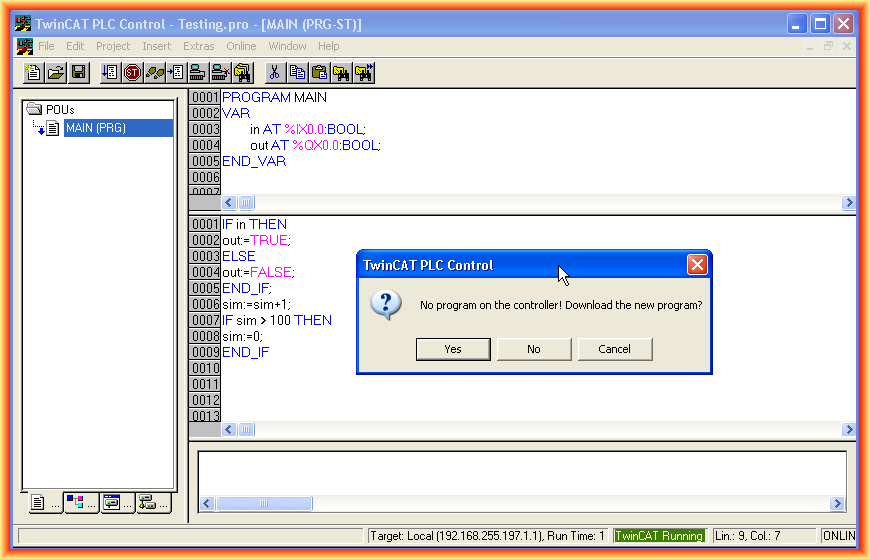Click the Cut scissors icon
The width and height of the screenshot is (870, 559).
[274, 72]
